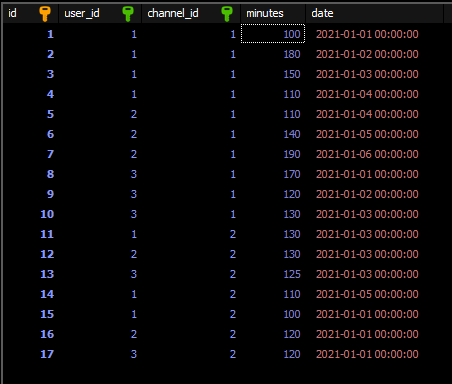This screenshot has width=452, height=384.
Task: Select channel_id cell in row id 11
Action: click(191, 234)
